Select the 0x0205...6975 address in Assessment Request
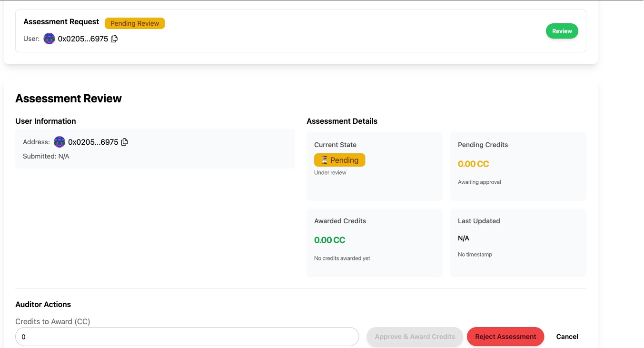 (83, 39)
